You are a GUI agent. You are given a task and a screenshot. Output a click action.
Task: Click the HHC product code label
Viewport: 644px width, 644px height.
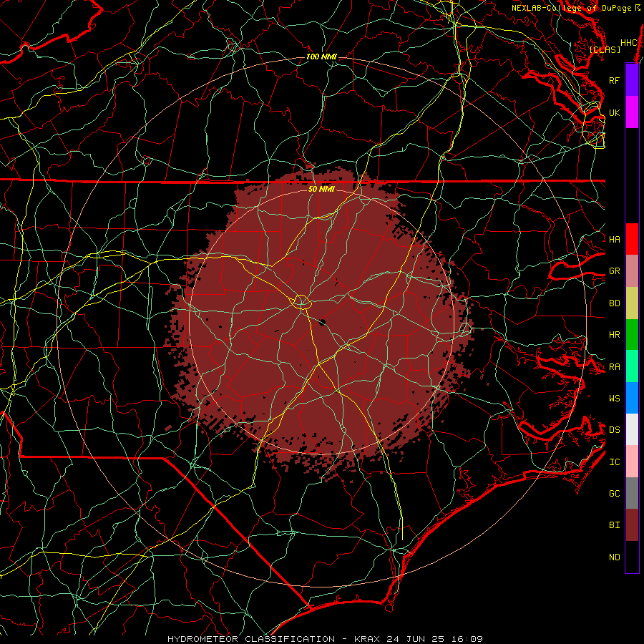click(629, 43)
